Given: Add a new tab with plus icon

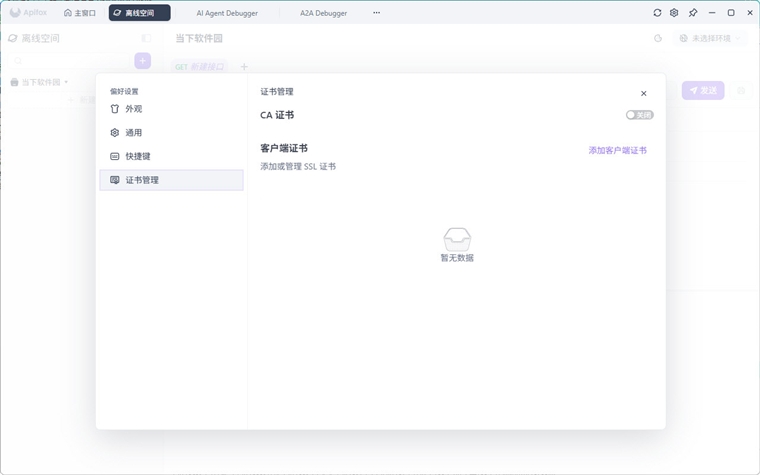Looking at the screenshot, I should pos(244,66).
